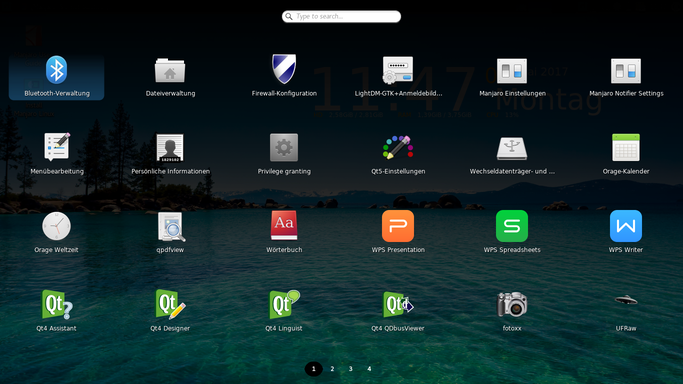The height and width of the screenshot is (384, 683).
Task: Go to launcher page 1
Action: pyautogui.click(x=314, y=369)
